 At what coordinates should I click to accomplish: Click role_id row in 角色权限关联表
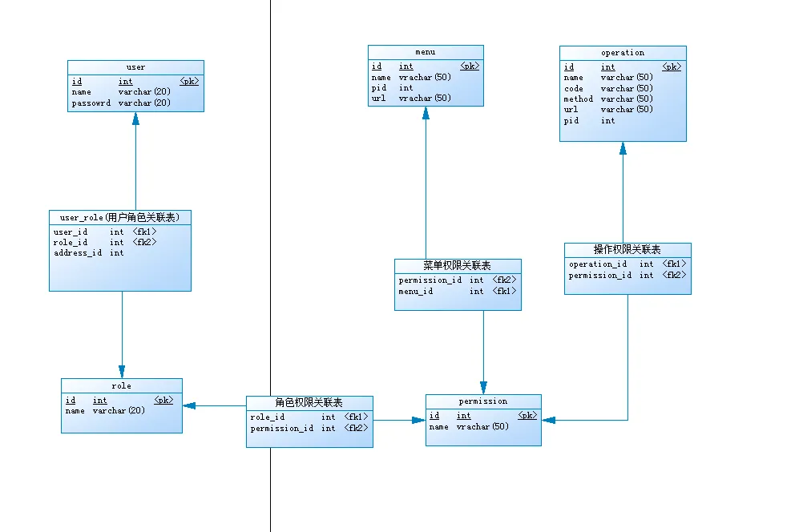pos(309,417)
